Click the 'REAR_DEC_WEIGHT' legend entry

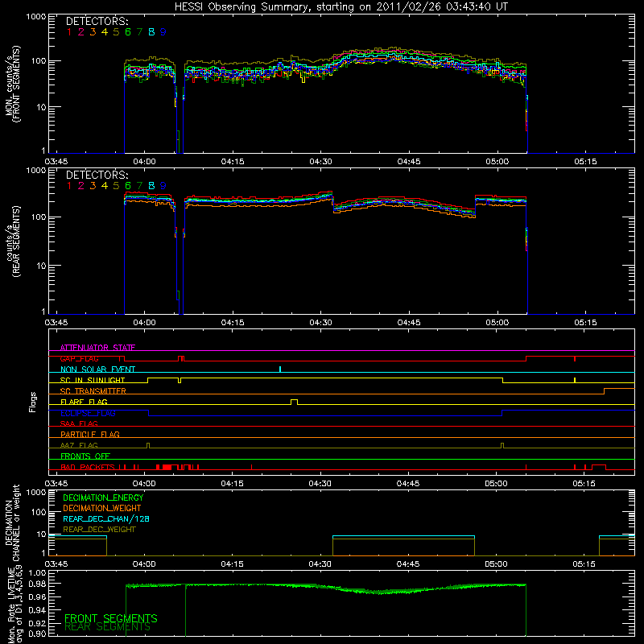tap(99, 530)
